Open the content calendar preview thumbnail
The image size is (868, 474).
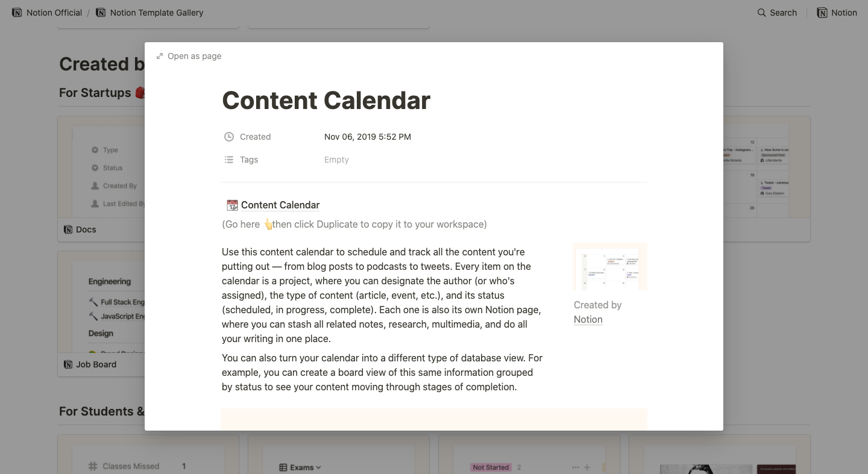(x=609, y=266)
